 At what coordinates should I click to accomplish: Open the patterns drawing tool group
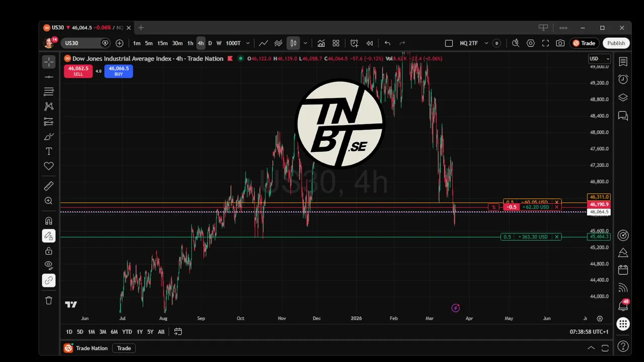coord(49,107)
